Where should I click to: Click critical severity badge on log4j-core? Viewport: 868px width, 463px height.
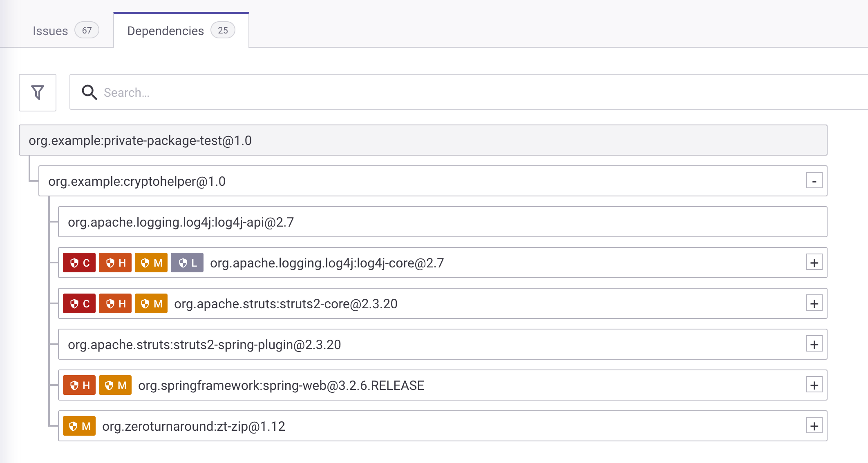(79, 263)
